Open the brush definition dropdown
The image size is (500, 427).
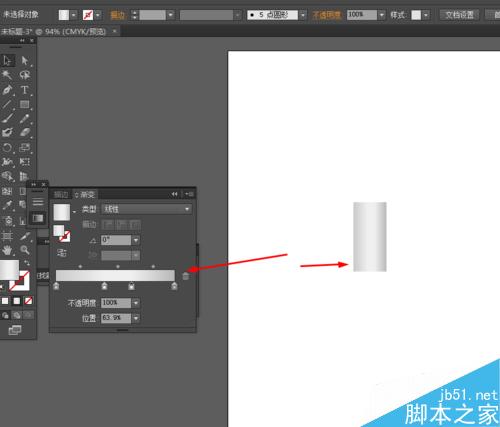(303, 15)
